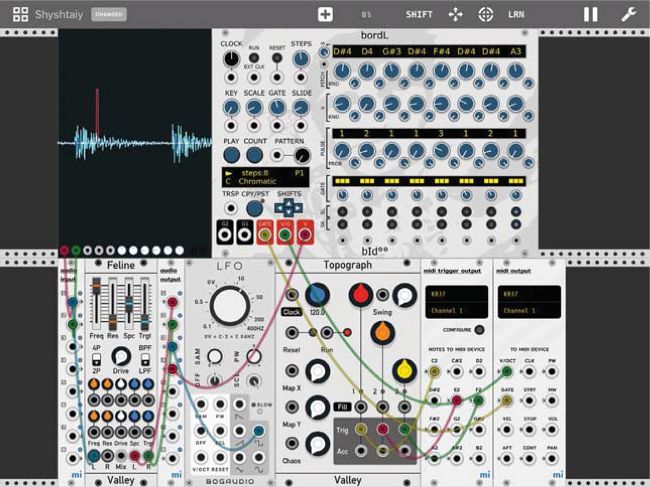Open the module library grid icon
The image size is (650, 487).
click(x=20, y=15)
